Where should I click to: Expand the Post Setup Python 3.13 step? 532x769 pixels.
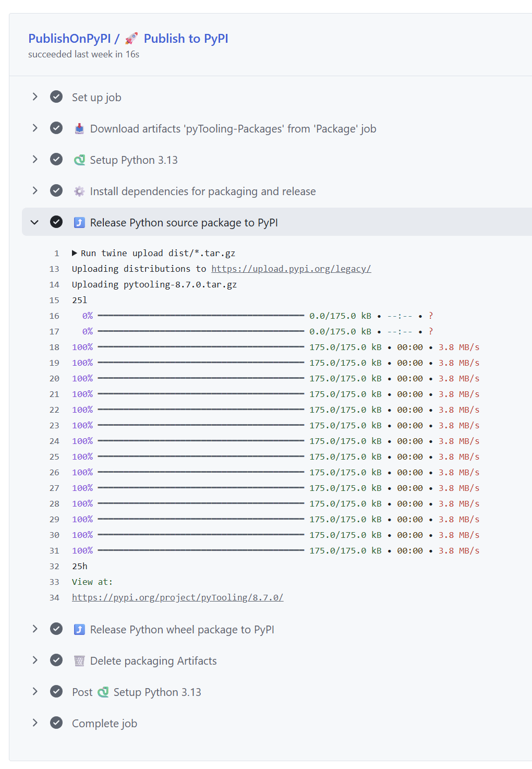coord(35,692)
